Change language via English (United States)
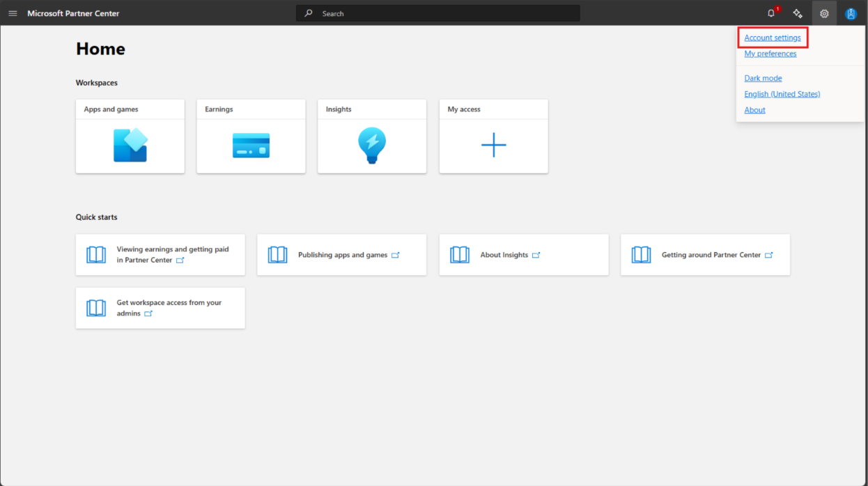The width and height of the screenshot is (868, 486). (782, 93)
